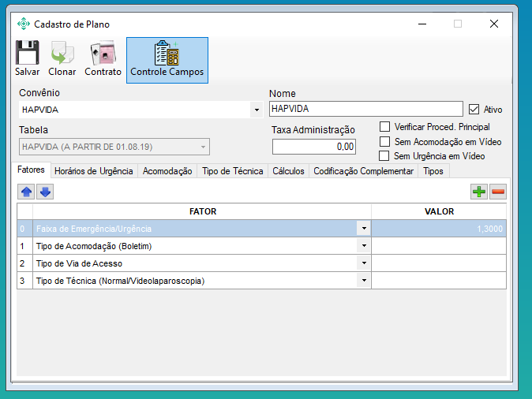Click the Salvar floppy disk icon

[27, 53]
